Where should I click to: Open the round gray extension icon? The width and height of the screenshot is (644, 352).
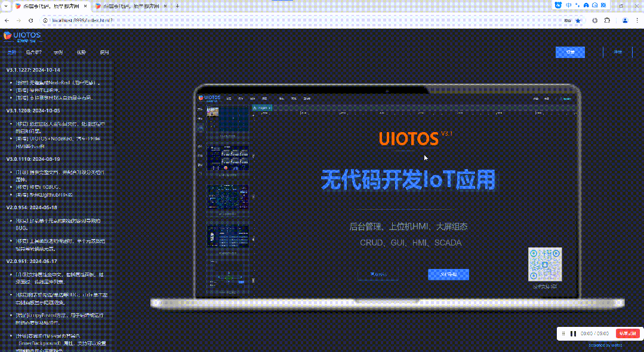coord(594,20)
